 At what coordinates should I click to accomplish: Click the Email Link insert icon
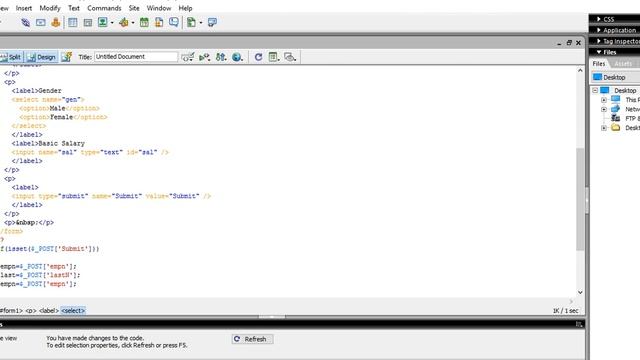[x=40, y=22]
